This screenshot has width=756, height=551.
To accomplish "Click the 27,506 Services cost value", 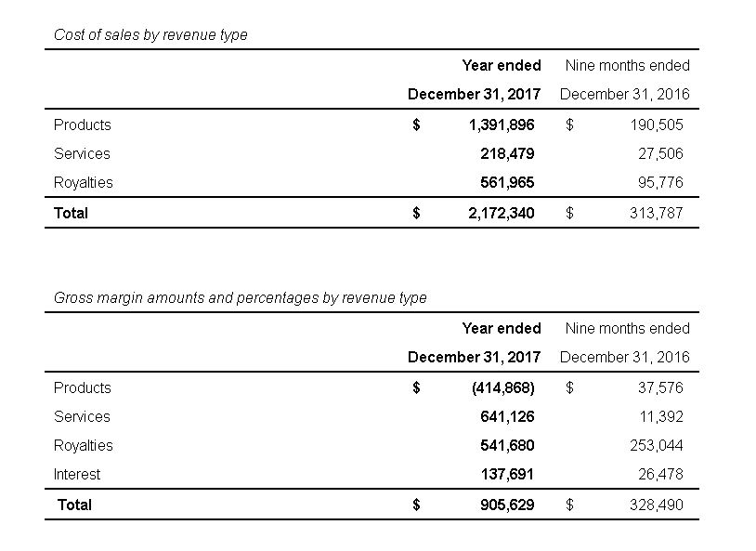I will tap(661, 154).
